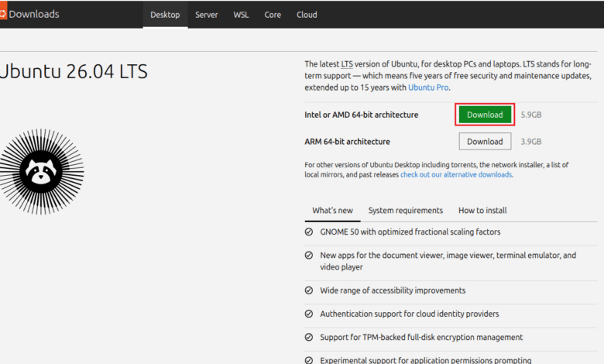Click check icon beside TPM-backed encryption item

coord(309,338)
